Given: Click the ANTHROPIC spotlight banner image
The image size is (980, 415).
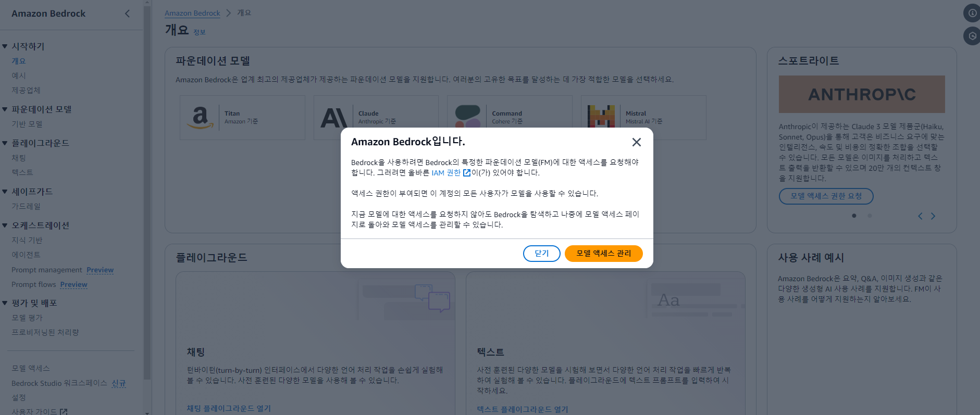Looking at the screenshot, I should 862,94.
